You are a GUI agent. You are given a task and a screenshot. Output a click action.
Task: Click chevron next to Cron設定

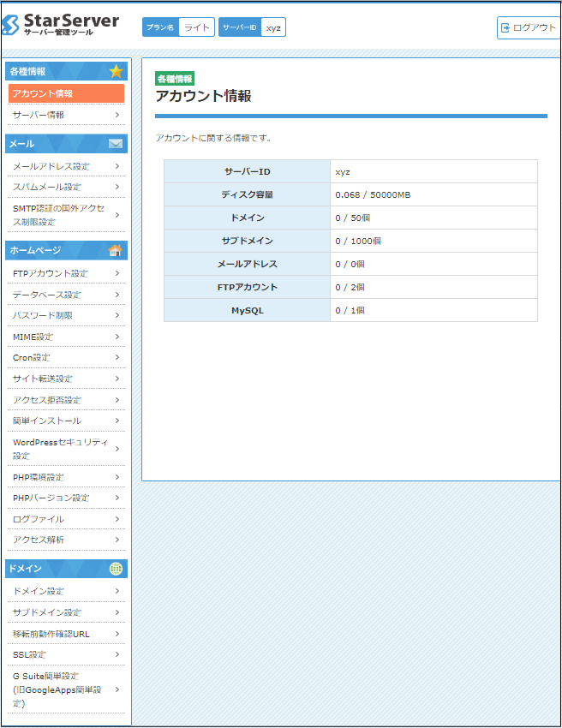click(x=117, y=357)
